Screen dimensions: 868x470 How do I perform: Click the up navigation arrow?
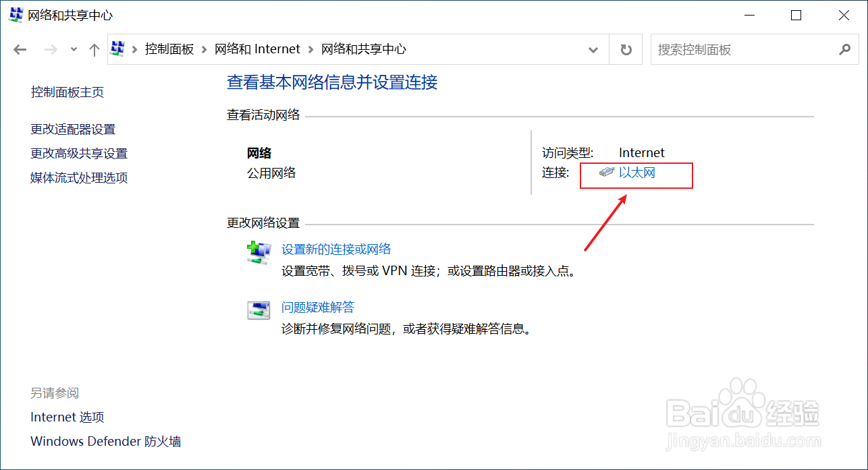[x=94, y=49]
